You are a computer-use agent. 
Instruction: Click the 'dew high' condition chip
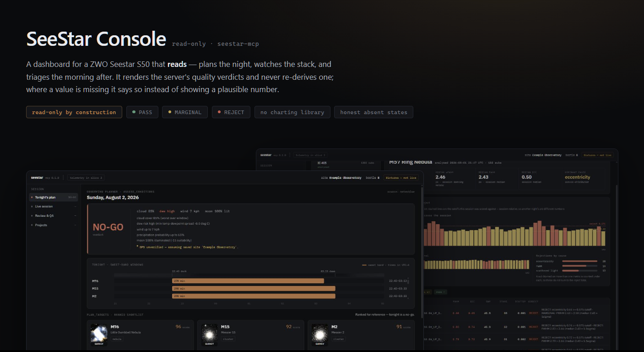coord(167,211)
